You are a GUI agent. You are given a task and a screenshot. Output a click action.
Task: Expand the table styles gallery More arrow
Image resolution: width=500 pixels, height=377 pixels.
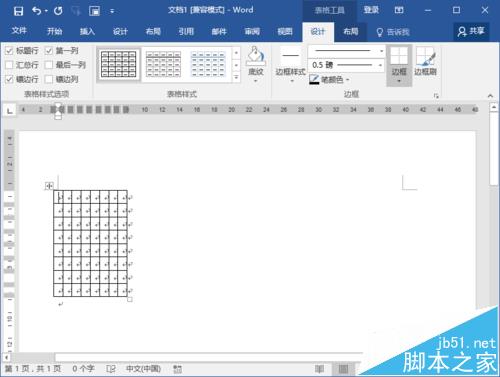point(236,78)
